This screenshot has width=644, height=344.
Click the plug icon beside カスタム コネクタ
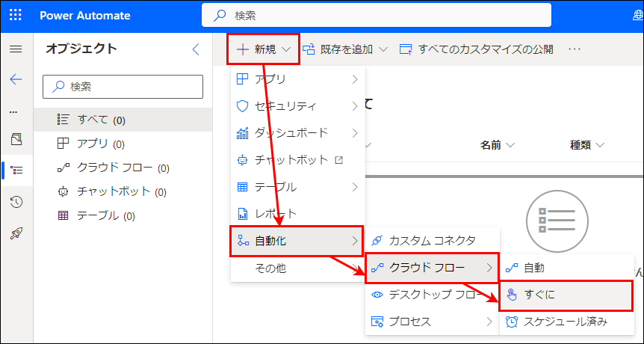coord(377,241)
